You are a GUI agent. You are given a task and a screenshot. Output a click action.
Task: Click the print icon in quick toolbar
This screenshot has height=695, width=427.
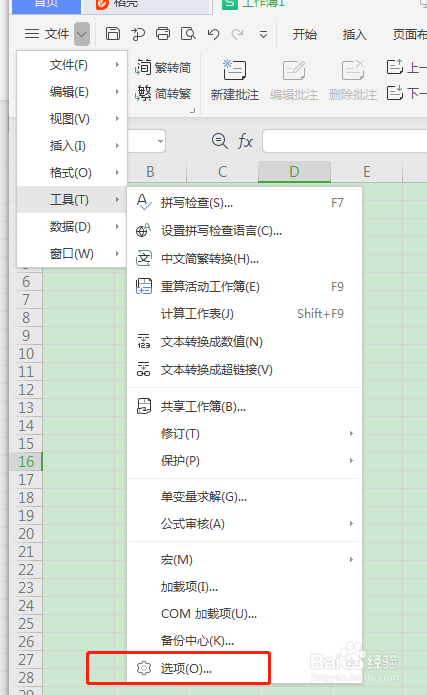[x=163, y=34]
